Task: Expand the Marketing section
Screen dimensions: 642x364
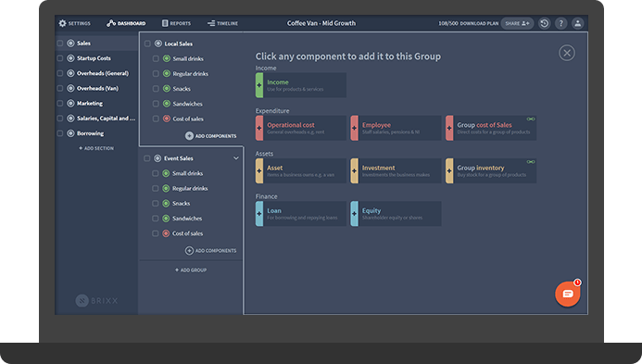Action: click(x=90, y=103)
